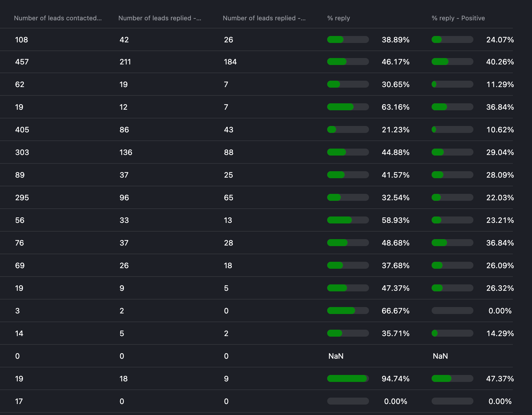Click the 10.62% positive reply progress bar
This screenshot has width=532, height=415.
click(x=452, y=129)
